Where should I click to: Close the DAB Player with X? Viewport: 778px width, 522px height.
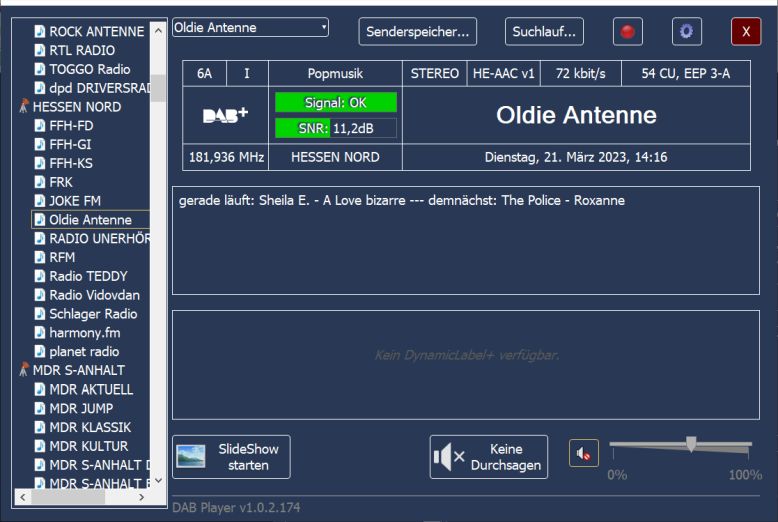[x=746, y=32]
